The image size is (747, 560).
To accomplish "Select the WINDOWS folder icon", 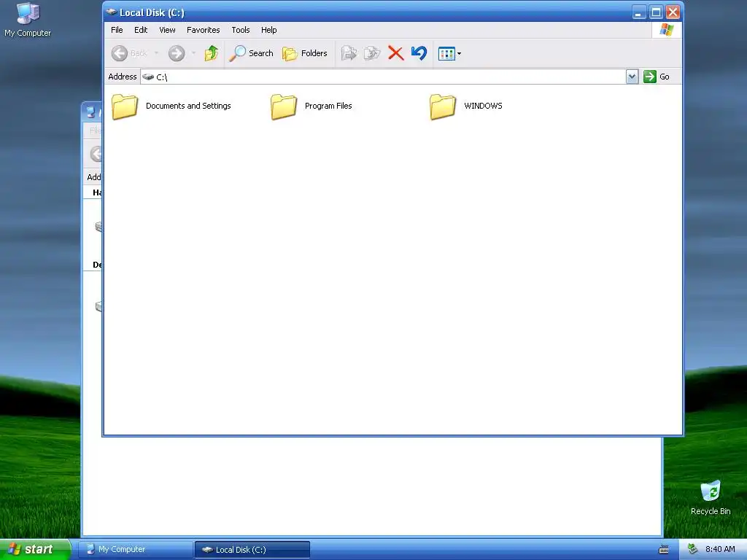I will click(443, 106).
